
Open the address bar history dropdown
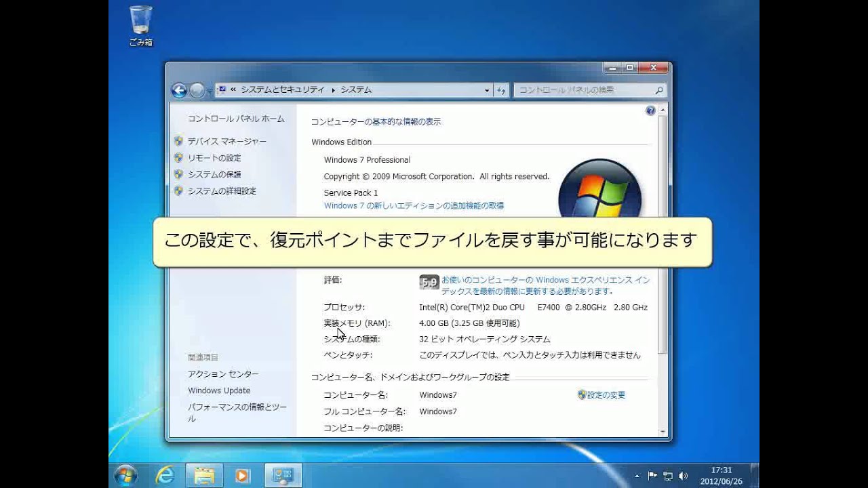(x=487, y=90)
